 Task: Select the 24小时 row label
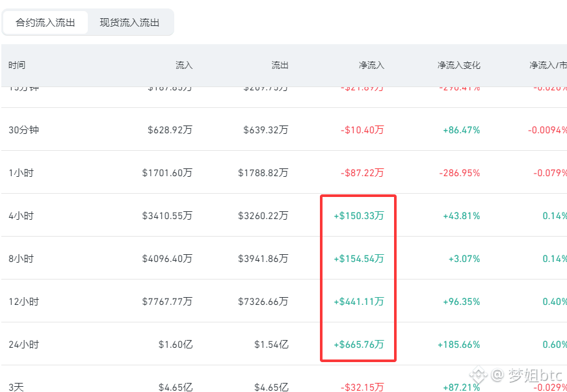(x=24, y=345)
